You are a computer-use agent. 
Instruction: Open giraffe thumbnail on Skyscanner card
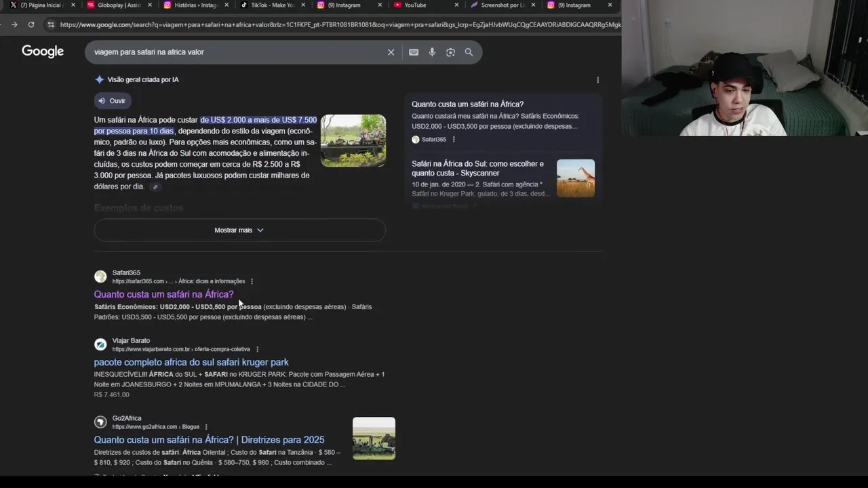click(576, 178)
